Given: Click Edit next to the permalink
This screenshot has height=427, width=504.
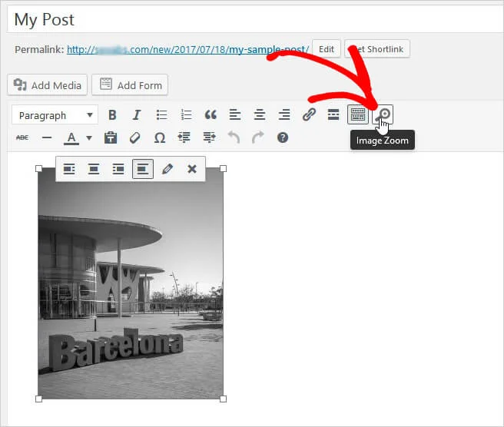Looking at the screenshot, I should pos(327,49).
